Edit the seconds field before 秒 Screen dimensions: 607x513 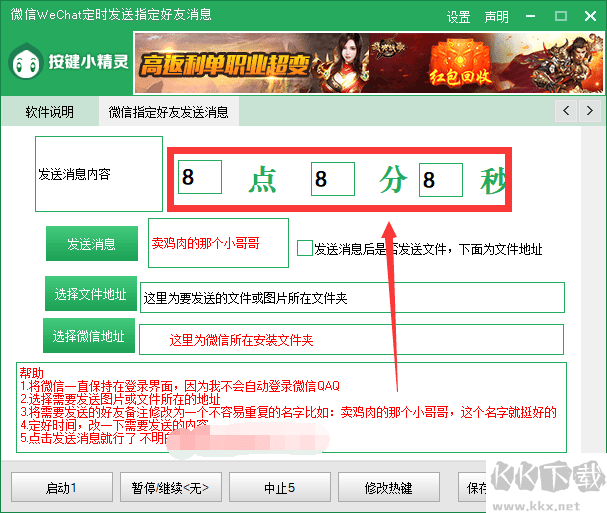[441, 180]
